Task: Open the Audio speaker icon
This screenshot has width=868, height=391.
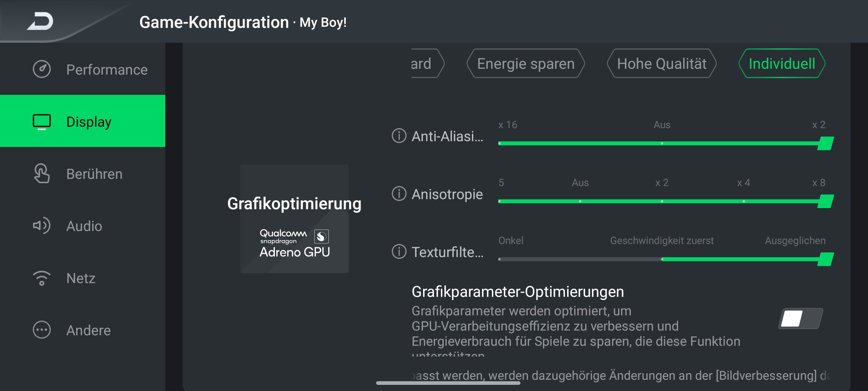Action: [42, 226]
